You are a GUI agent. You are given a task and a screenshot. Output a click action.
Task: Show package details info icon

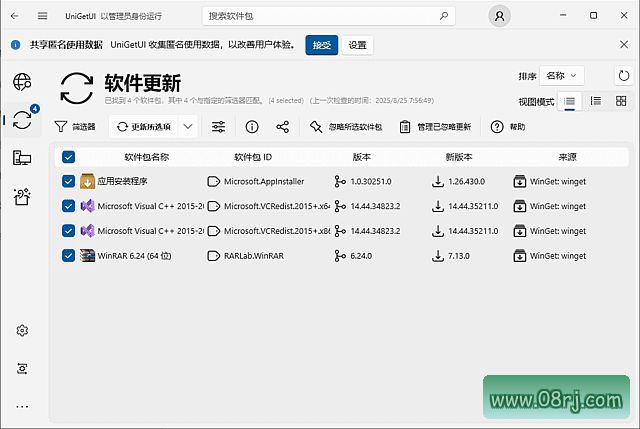click(x=252, y=127)
